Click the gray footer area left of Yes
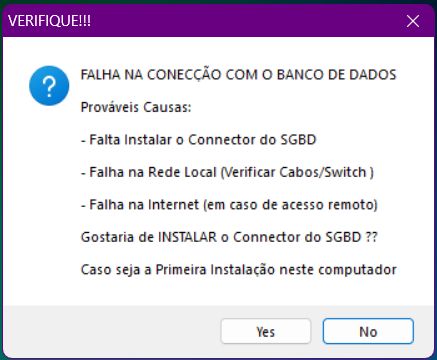 pos(112,331)
